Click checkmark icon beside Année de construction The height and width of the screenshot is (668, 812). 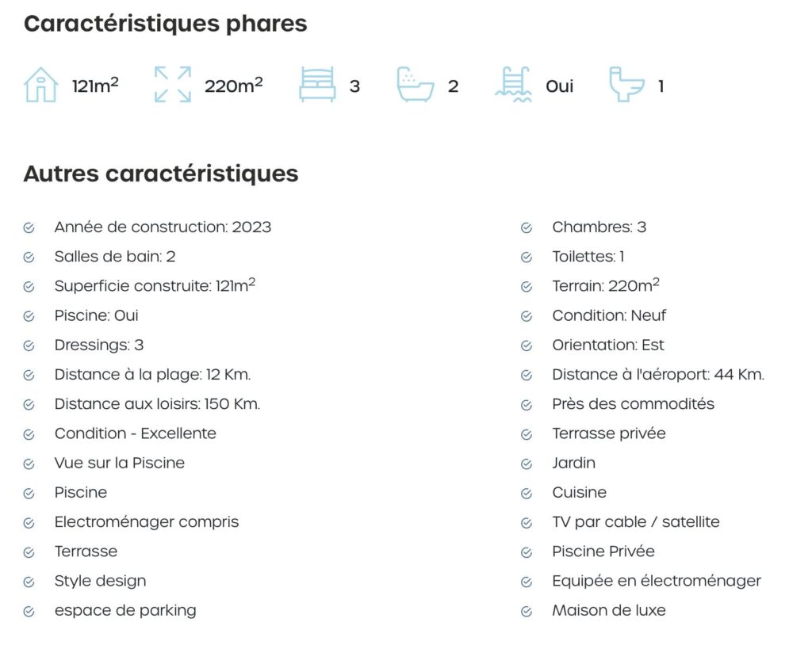[29, 228]
